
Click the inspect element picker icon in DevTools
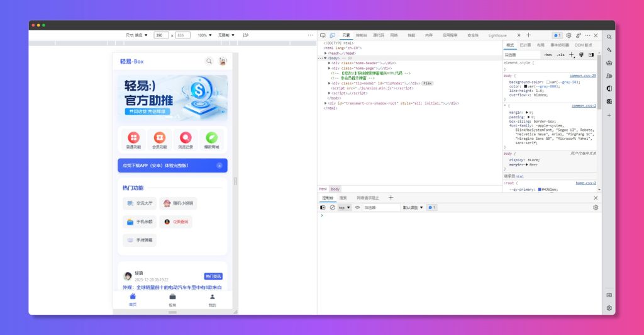pyautogui.click(x=323, y=35)
